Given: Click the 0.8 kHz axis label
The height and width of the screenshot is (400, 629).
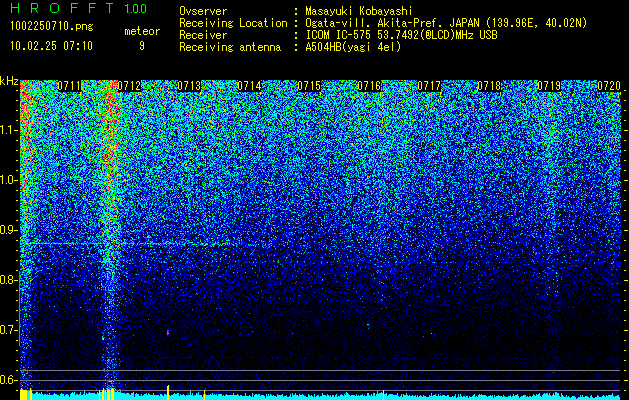Looking at the screenshot, I should 9,280.
